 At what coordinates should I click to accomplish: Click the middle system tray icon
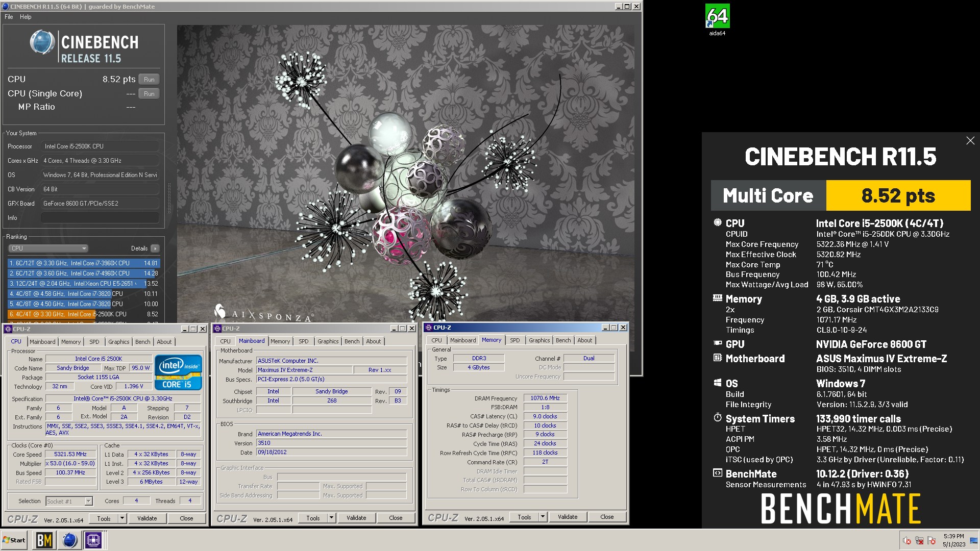tap(919, 541)
